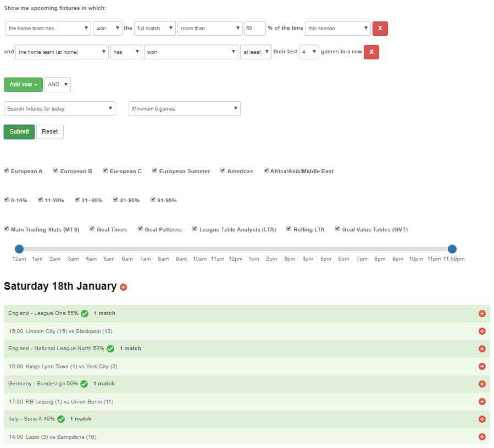Image resolution: width=494 pixels, height=448 pixels.
Task: Expand England League One row plus icon
Action: [x=482, y=313]
